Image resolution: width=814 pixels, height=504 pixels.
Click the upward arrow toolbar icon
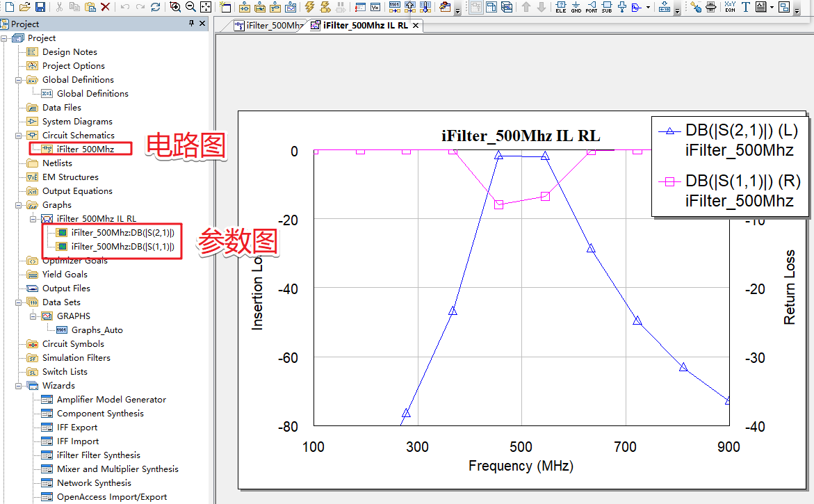[526, 7]
